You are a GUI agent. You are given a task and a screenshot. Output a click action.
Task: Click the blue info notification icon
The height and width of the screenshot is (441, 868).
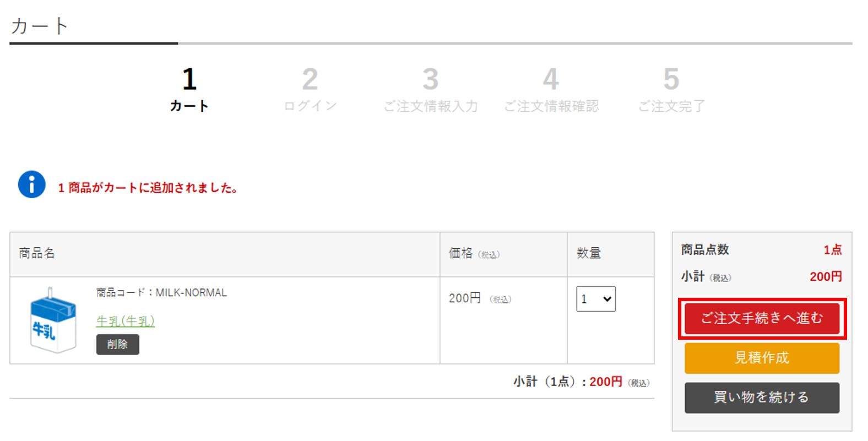(32, 184)
